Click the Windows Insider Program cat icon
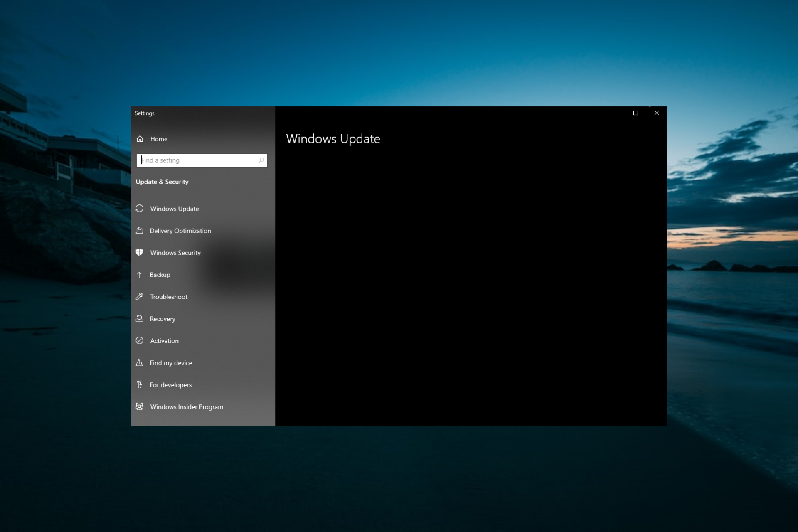The height and width of the screenshot is (532, 798). (140, 406)
